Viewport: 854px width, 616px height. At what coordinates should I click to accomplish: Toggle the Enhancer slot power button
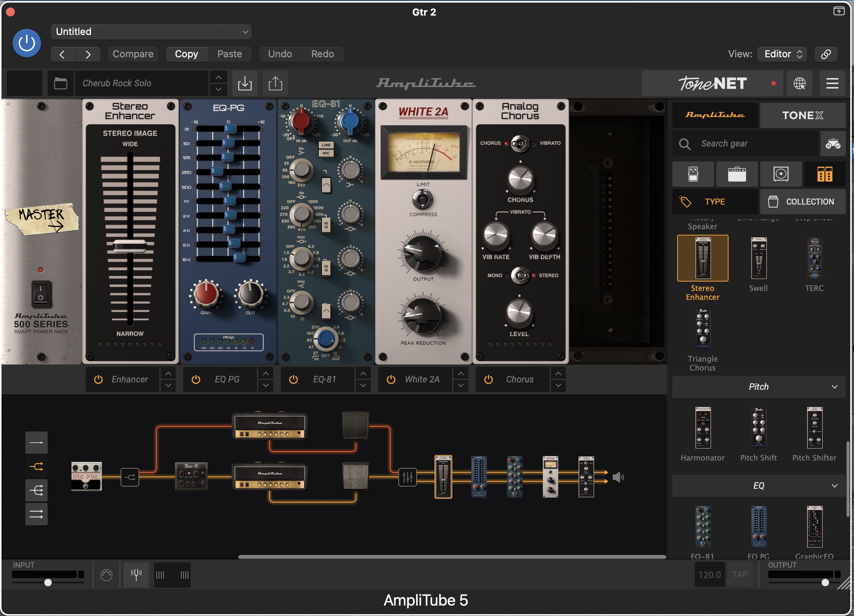click(x=98, y=379)
